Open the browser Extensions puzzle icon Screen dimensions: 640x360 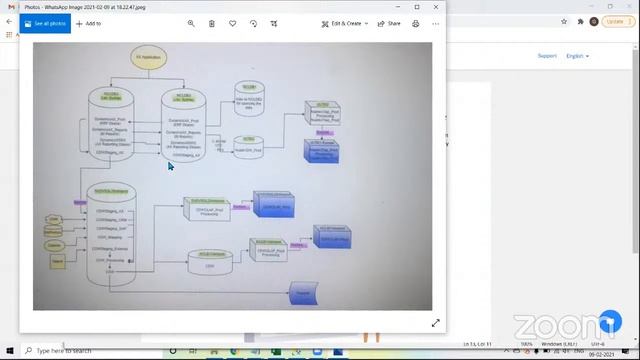pyautogui.click(x=580, y=22)
